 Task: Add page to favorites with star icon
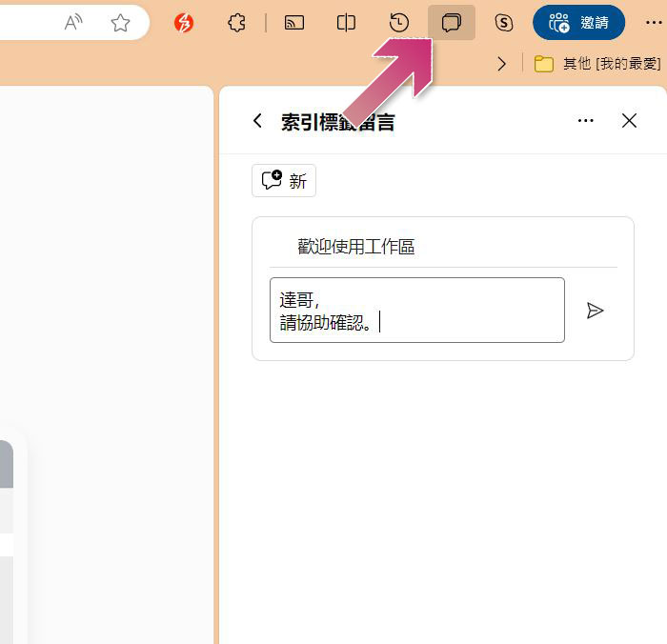point(120,23)
